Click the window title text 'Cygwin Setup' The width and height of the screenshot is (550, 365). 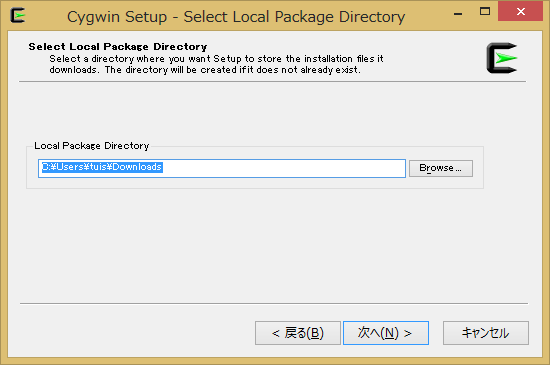pyautogui.click(x=117, y=17)
